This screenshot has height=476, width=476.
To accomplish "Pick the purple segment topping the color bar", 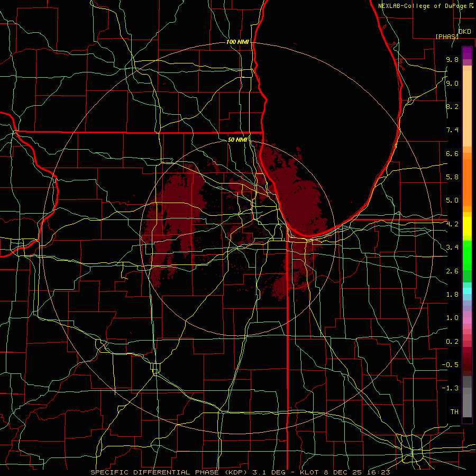I will pos(467,53).
